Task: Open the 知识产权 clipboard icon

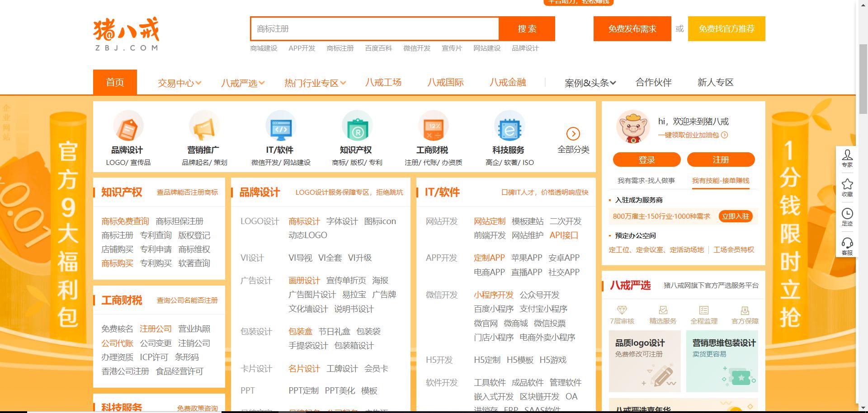Action: [357, 127]
